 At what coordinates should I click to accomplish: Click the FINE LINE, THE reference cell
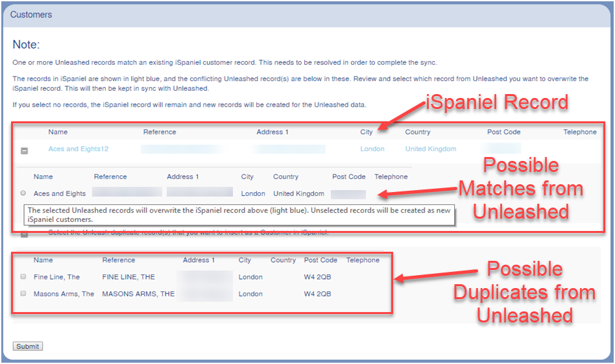tap(128, 277)
